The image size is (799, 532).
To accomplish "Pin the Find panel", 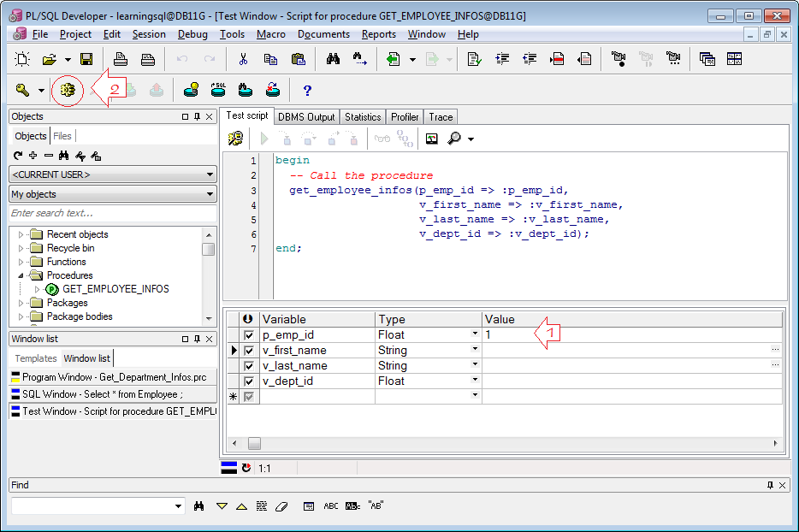I will tap(770, 485).
